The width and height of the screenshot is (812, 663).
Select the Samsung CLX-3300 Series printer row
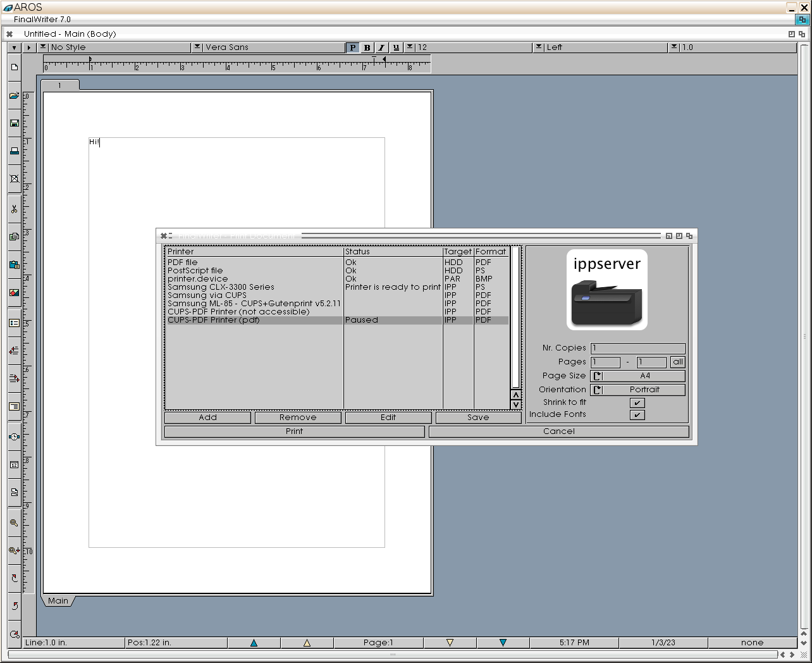(x=337, y=287)
